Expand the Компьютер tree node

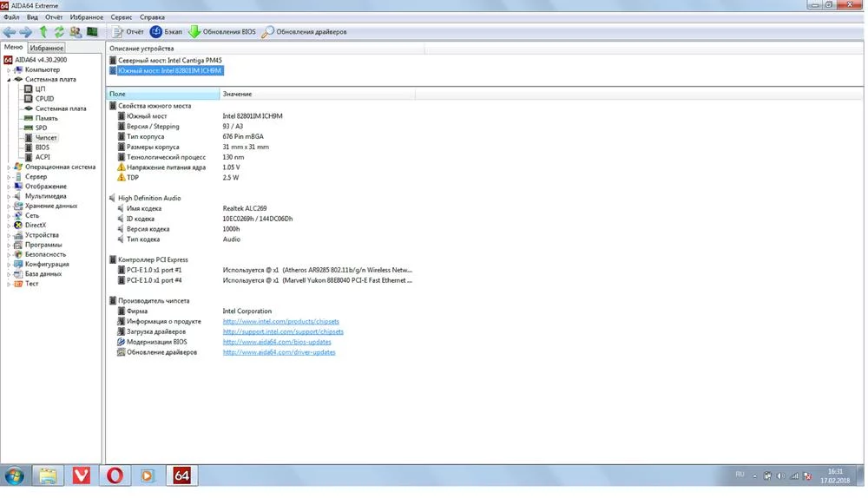pyautogui.click(x=9, y=70)
